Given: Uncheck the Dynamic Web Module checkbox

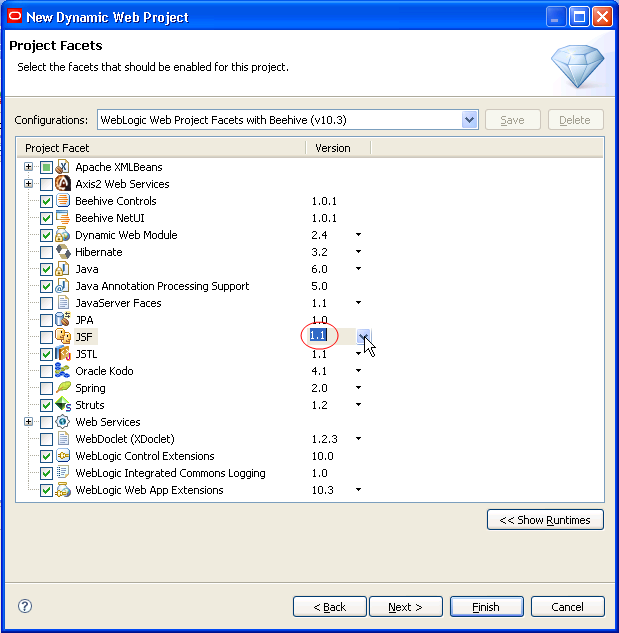Looking at the screenshot, I should 46,235.
